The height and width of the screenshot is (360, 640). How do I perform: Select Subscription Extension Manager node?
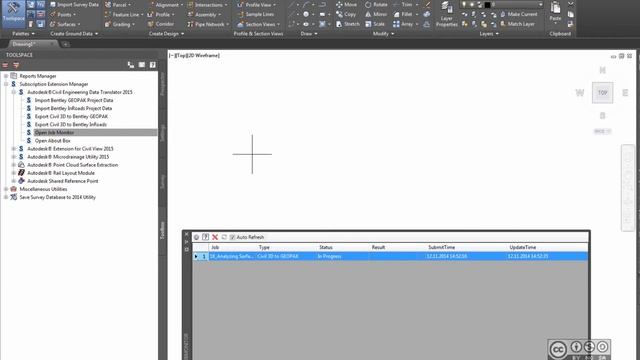53,84
